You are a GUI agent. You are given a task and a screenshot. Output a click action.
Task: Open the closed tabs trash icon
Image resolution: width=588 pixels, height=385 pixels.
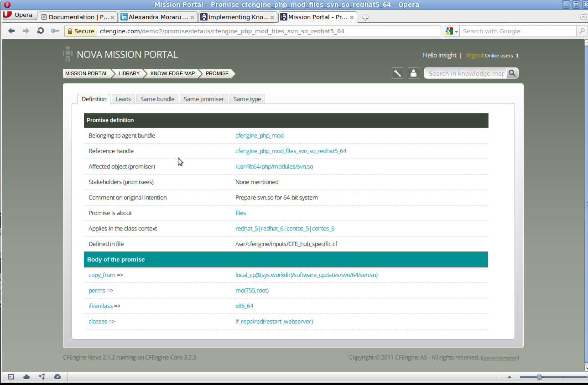coord(583,17)
